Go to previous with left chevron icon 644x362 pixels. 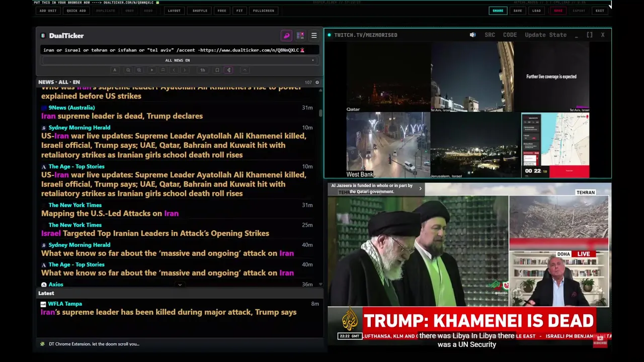174,70
